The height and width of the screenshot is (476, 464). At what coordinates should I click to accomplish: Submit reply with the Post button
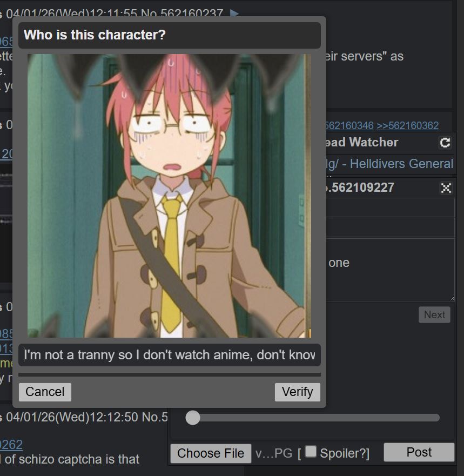pos(419,452)
